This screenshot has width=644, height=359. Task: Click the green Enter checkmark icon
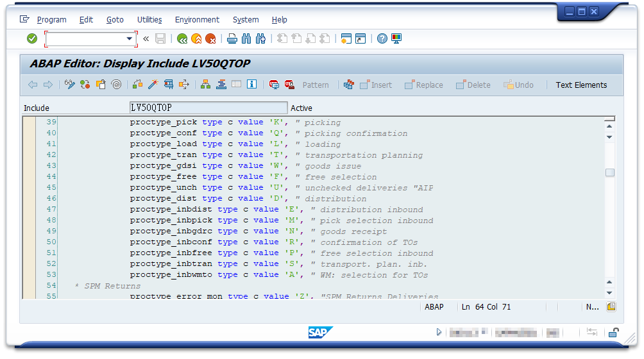coord(32,38)
